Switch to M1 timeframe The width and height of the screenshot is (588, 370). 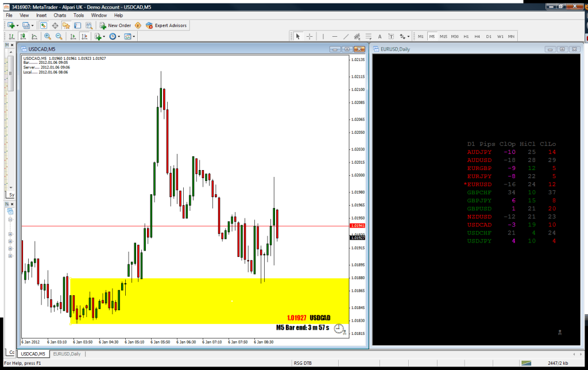coord(421,36)
